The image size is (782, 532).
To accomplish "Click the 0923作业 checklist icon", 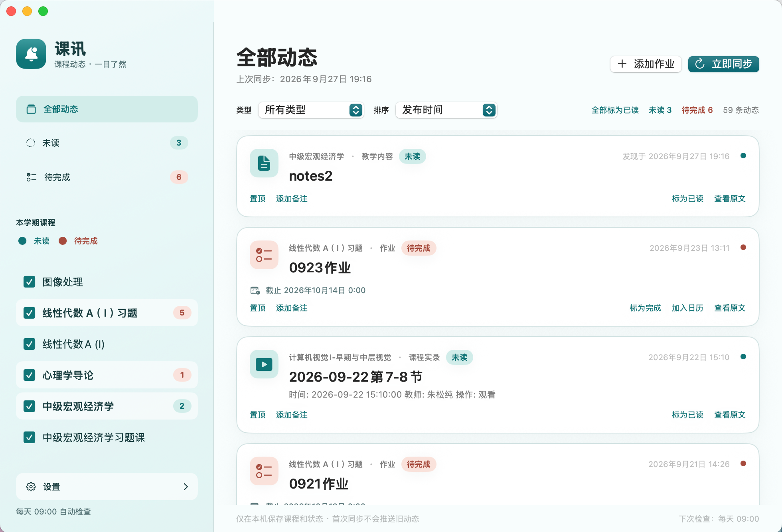I will point(264,255).
